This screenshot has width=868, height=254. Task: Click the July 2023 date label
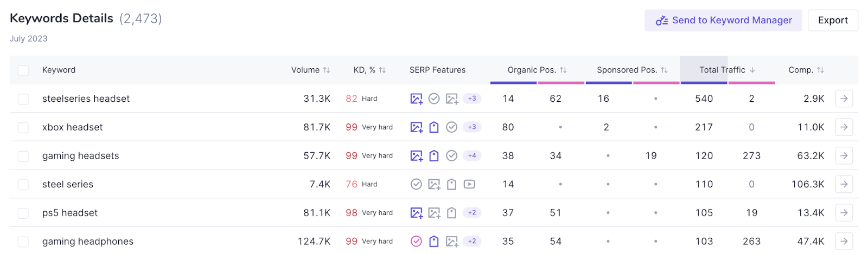point(29,39)
